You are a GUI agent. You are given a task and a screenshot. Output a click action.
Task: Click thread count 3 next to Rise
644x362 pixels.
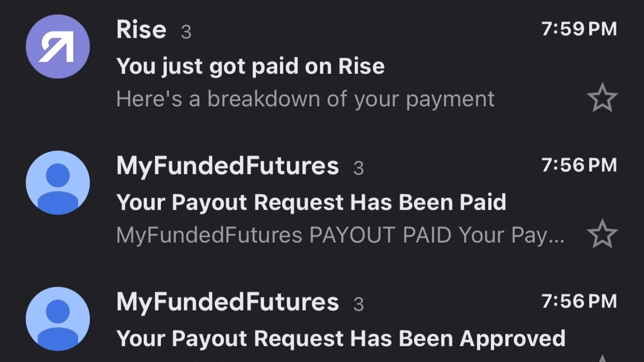[x=186, y=32]
